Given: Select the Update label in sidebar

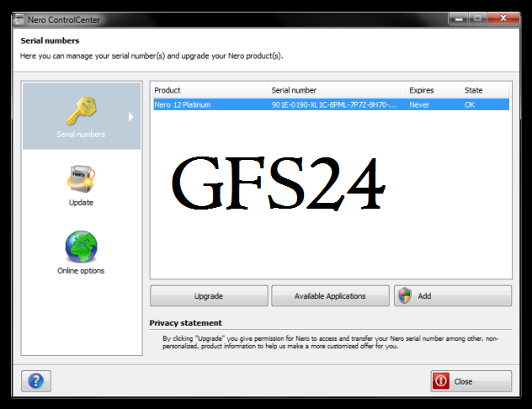Looking at the screenshot, I should (81, 203).
